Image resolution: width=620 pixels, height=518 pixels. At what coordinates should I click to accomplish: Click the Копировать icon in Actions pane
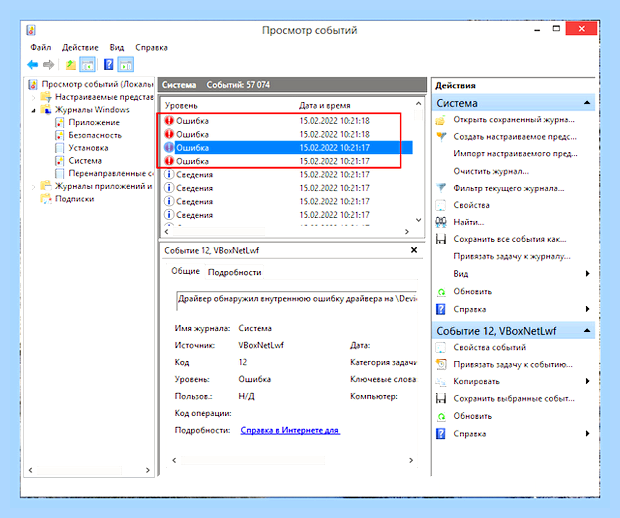click(x=440, y=382)
